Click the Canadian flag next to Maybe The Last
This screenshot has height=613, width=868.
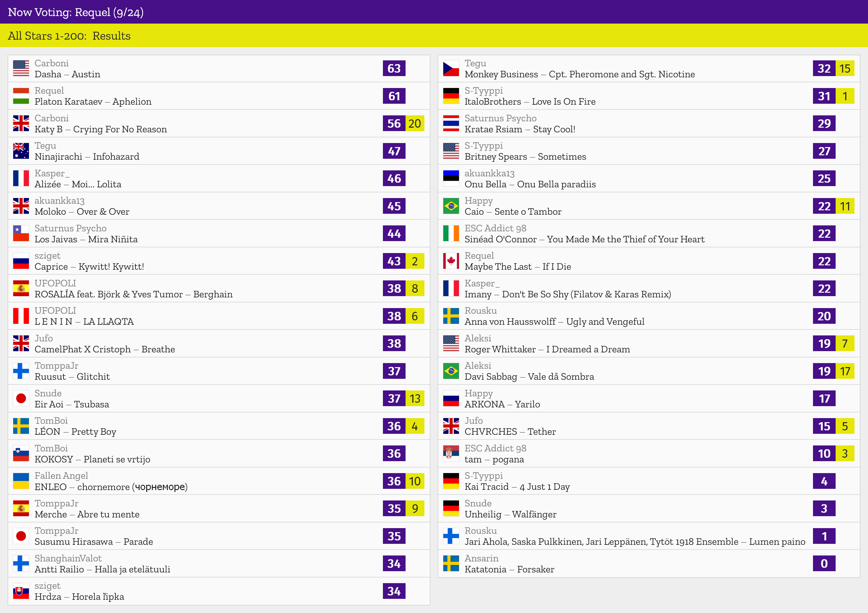coord(451,261)
